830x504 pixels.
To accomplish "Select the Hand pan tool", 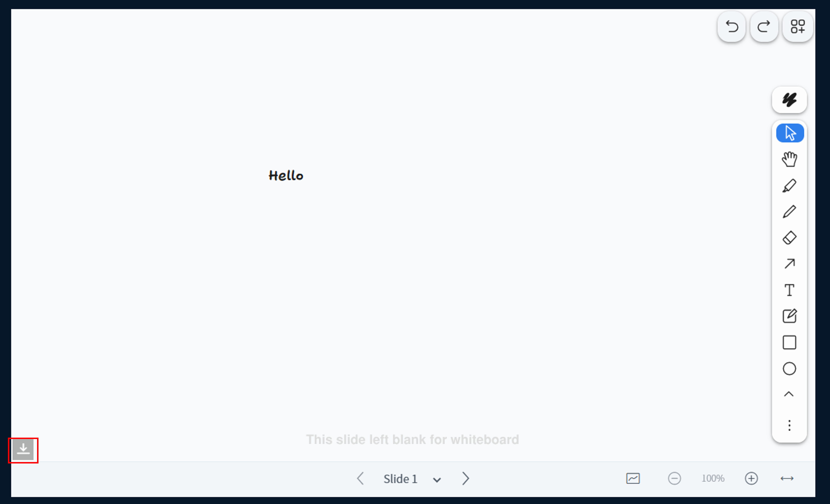I will [789, 159].
